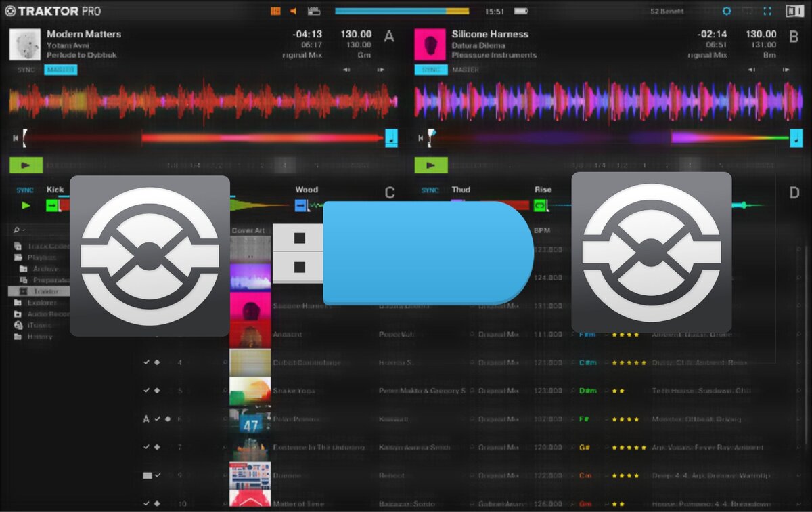Click Deck A tempo bend right arrow
This screenshot has width=812, height=512.
point(381,70)
